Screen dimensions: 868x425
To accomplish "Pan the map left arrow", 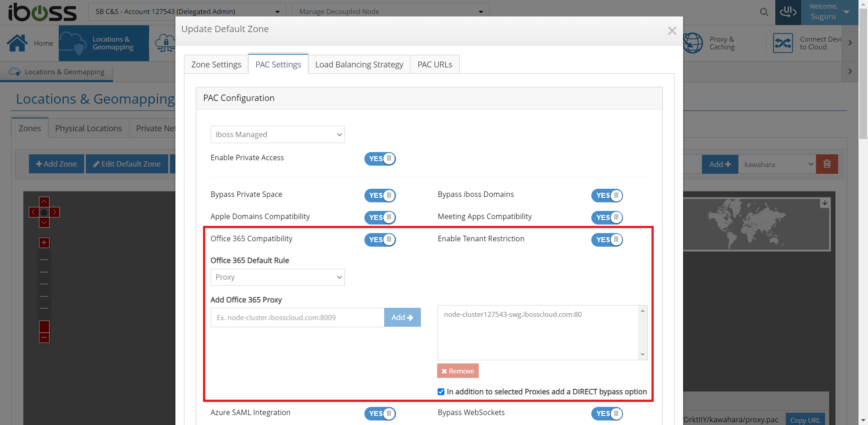I will coord(34,212).
